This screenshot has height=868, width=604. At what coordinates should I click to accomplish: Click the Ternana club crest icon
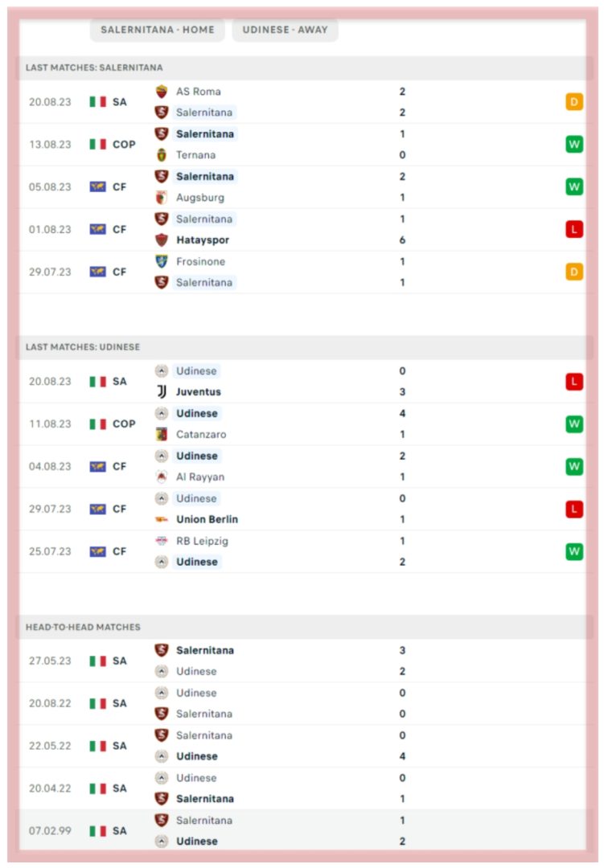pos(161,155)
